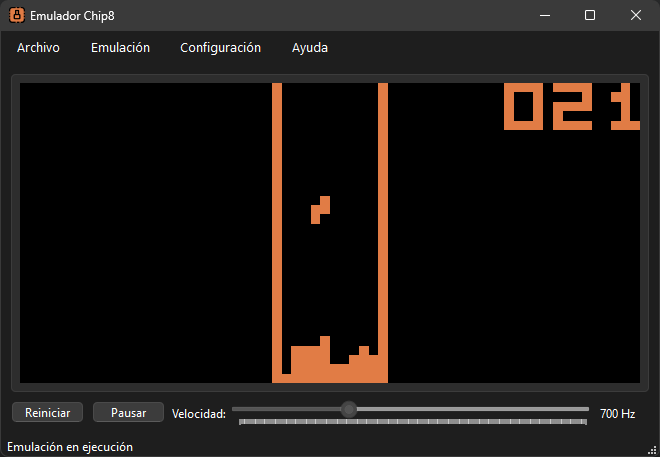The width and height of the screenshot is (660, 457).
Task: Click the Velocidad label
Action: [199, 414]
